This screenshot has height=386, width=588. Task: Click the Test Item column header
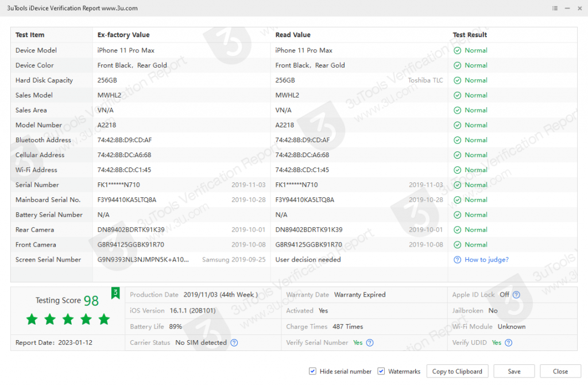coord(30,35)
